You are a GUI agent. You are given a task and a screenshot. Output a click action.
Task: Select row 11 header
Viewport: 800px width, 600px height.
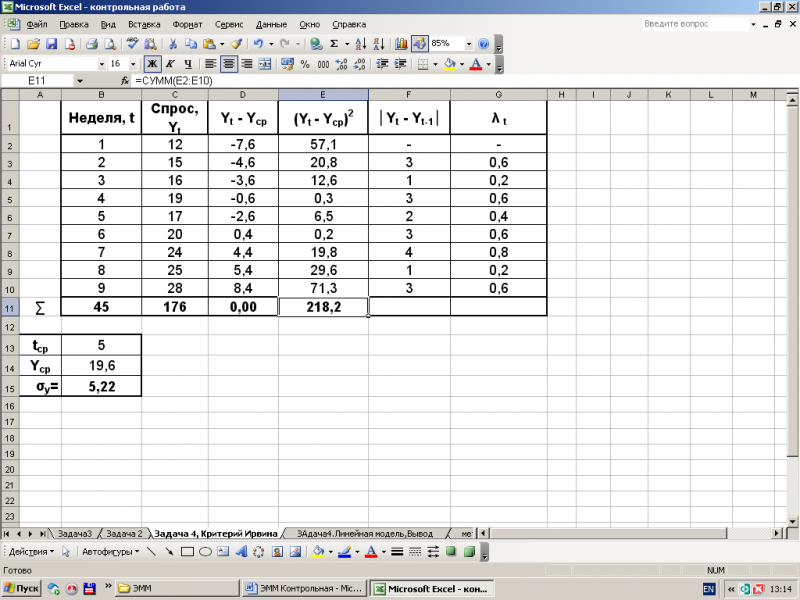[10, 308]
